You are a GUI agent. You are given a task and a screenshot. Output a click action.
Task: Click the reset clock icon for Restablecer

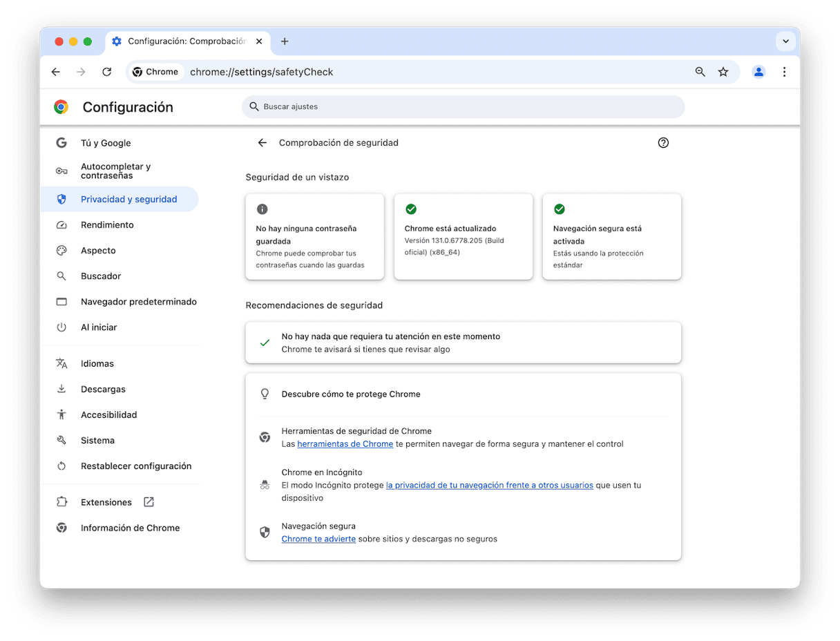61,466
